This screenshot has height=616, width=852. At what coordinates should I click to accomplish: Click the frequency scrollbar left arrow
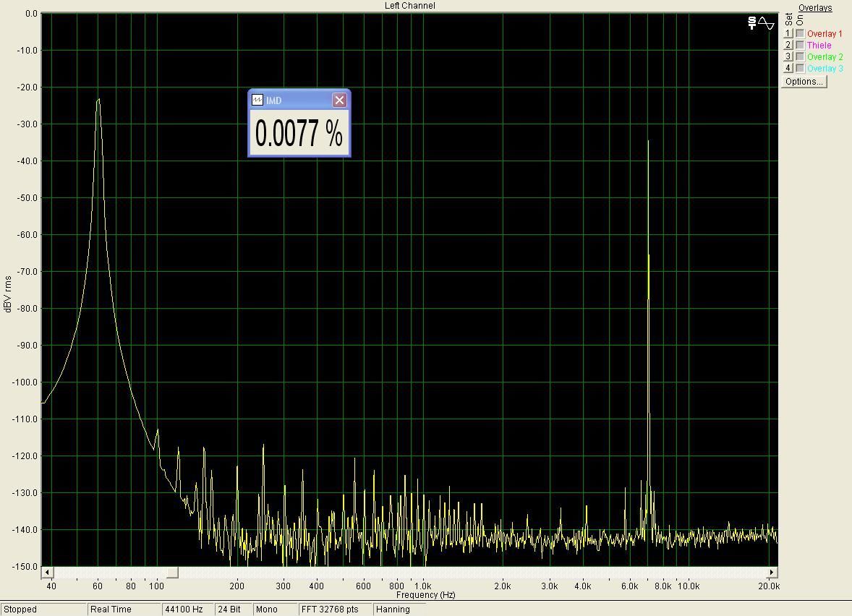(x=47, y=573)
